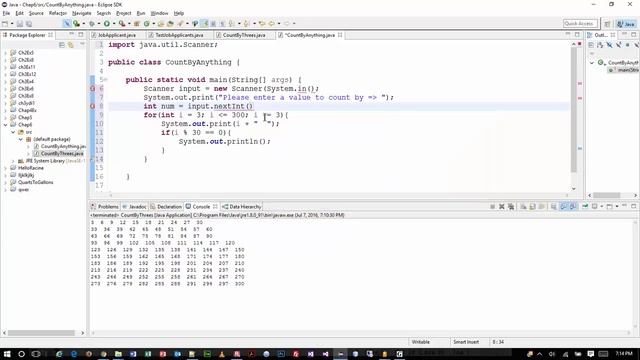The height and width of the screenshot is (360, 640).
Task: Click the Debug bug icon in toolbar
Action: pyautogui.click(x=92, y=24)
